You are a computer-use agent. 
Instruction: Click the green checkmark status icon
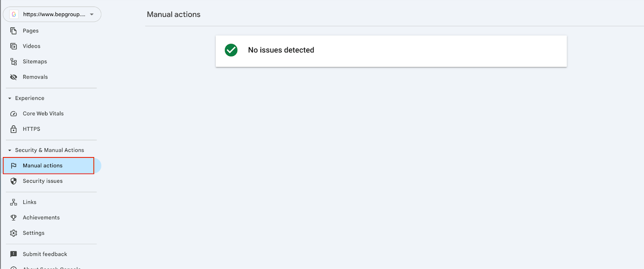tap(231, 50)
